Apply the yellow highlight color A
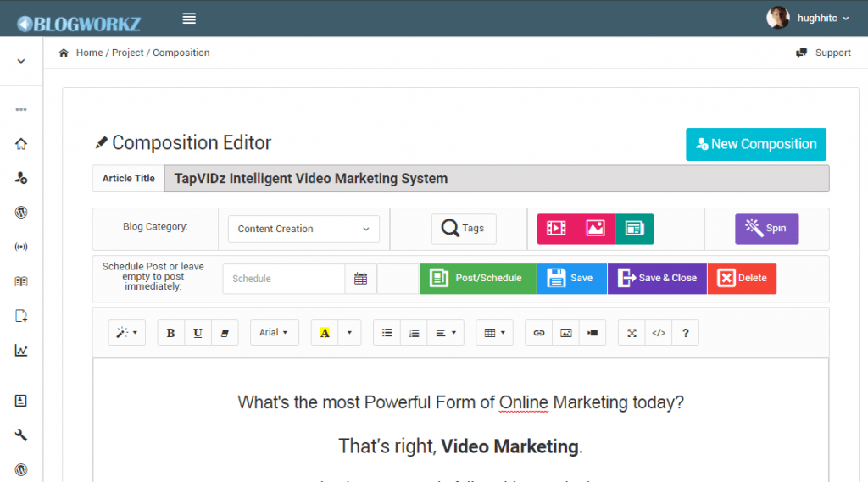868x482 pixels. coord(325,333)
